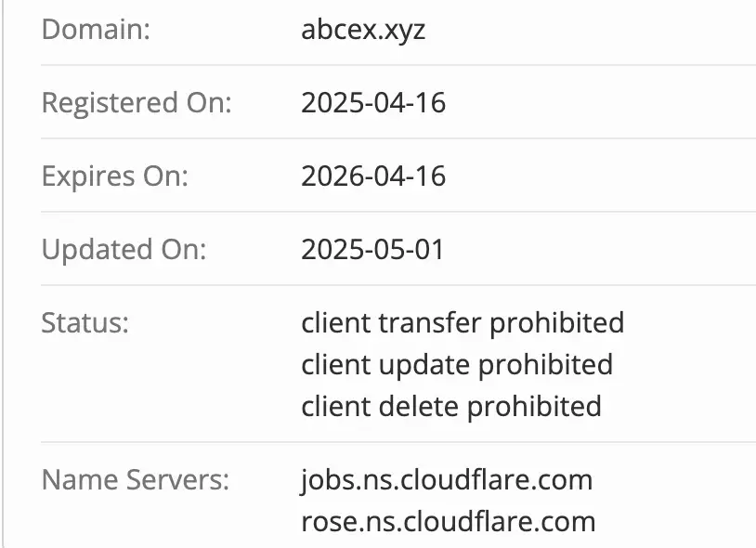
Task: Click the word prohibited in transfer status
Action: tap(557, 323)
